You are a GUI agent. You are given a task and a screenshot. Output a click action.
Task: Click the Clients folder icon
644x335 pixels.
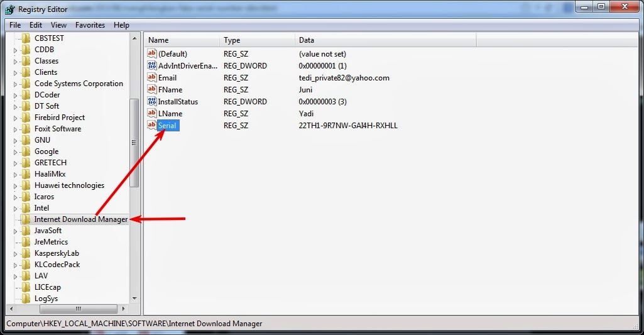(x=26, y=72)
